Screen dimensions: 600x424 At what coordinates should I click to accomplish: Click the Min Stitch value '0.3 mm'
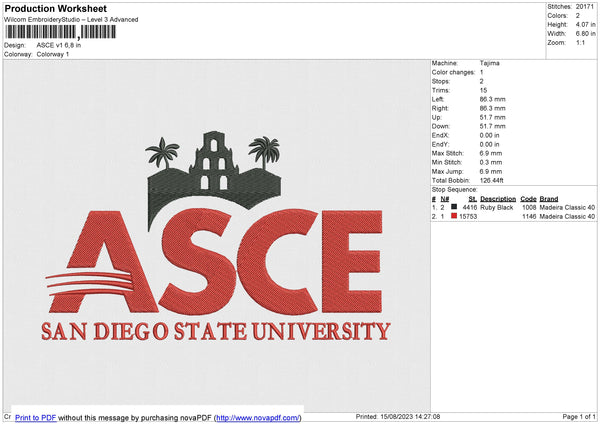pos(491,162)
